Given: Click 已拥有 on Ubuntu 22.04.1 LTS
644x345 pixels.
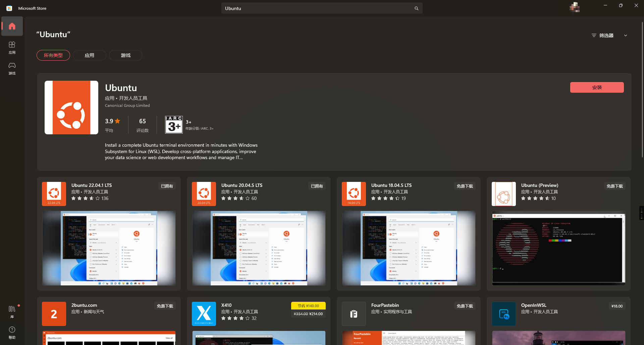Looking at the screenshot, I should click(x=167, y=186).
